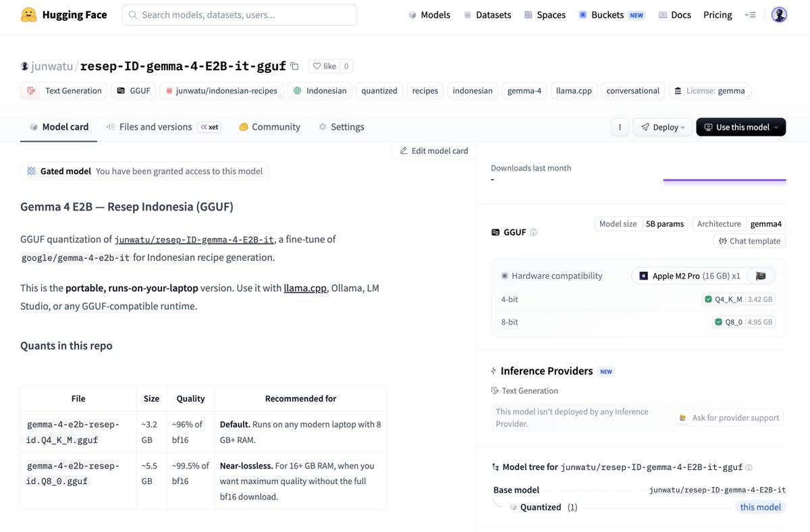
Task: Click the gemma-4 tag
Action: click(524, 90)
